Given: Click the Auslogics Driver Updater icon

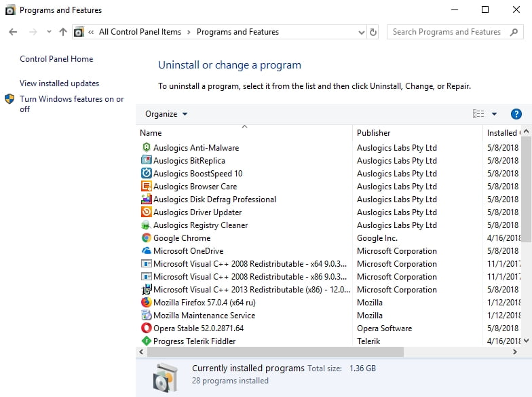Looking at the screenshot, I should 147,212.
